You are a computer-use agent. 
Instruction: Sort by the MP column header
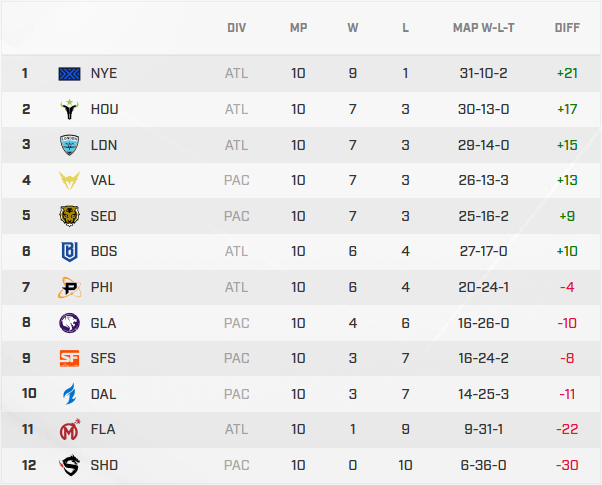(298, 28)
